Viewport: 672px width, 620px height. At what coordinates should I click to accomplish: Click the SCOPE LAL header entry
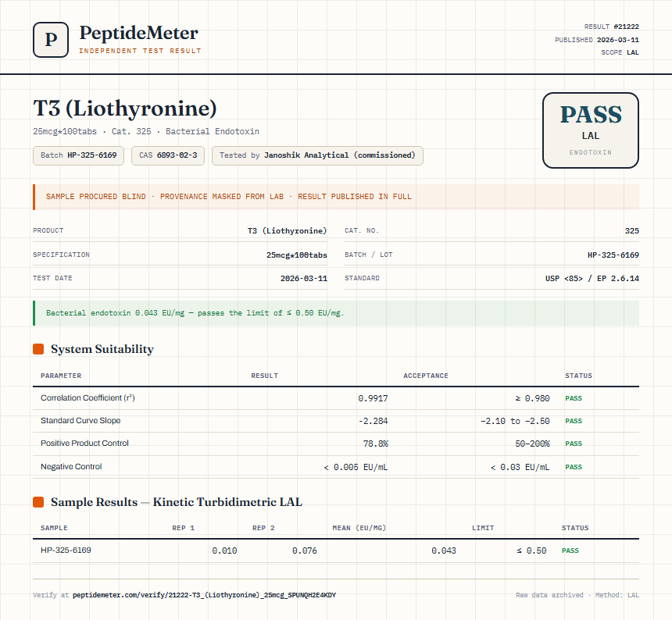tap(620, 52)
